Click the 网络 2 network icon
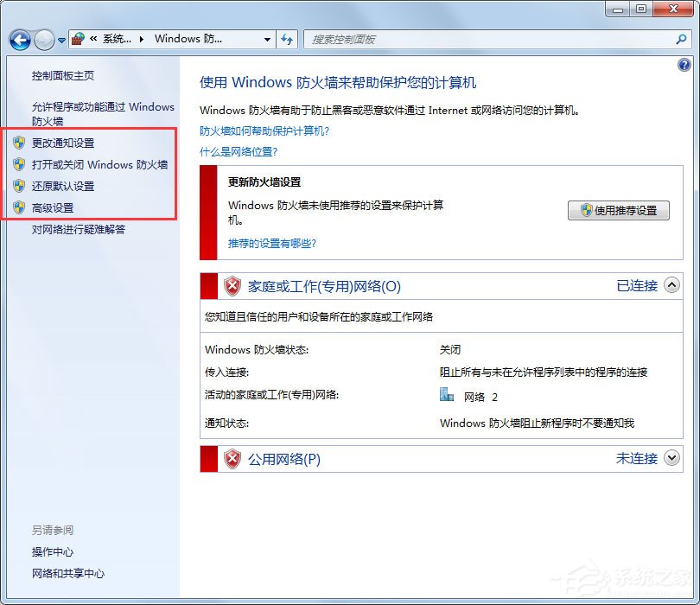Viewport: 700px width, 605px height. [x=447, y=396]
